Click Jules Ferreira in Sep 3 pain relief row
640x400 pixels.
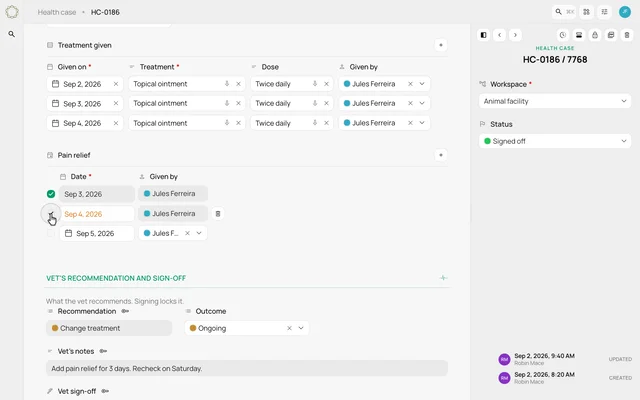click(x=173, y=194)
